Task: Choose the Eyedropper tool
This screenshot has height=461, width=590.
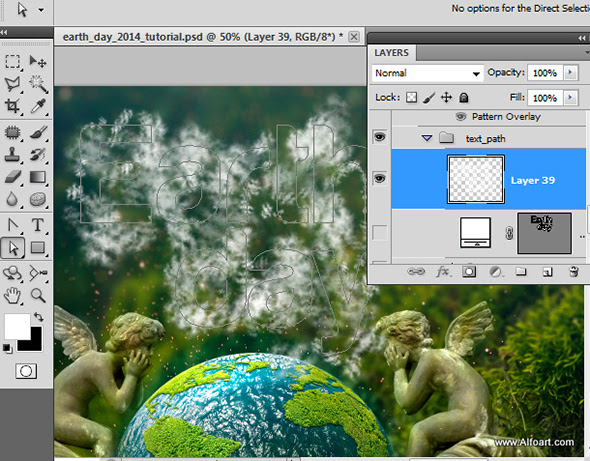Action: (38, 106)
